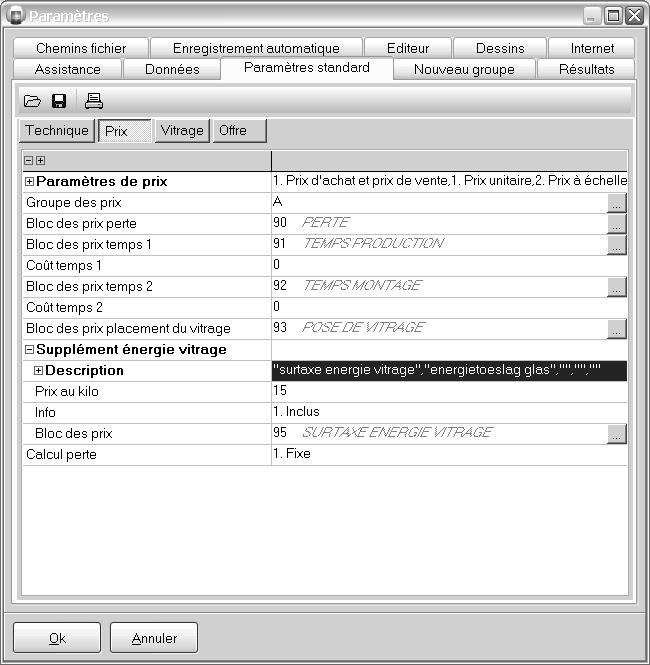
Task: Click the printer toolbar icon
Action: 93,101
